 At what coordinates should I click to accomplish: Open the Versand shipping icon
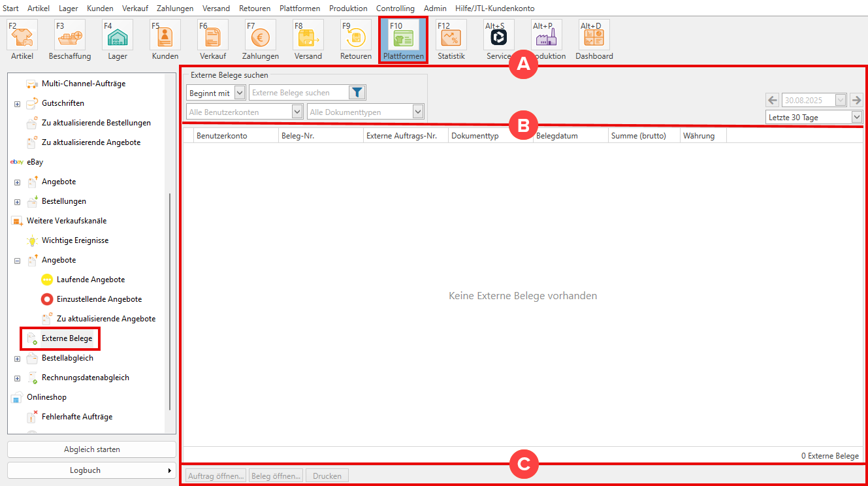pos(308,39)
